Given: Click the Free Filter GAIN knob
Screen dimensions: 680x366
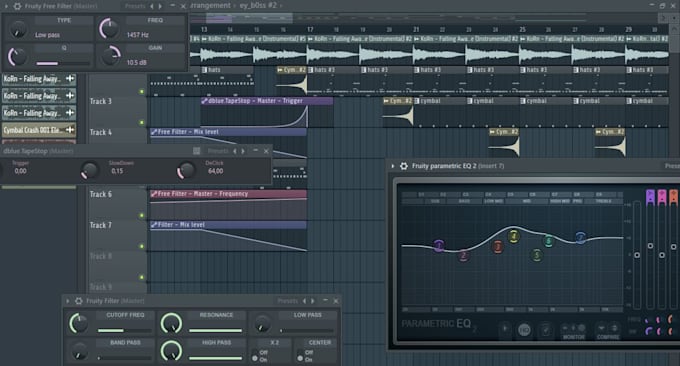Looking at the screenshot, I should coord(111,56).
